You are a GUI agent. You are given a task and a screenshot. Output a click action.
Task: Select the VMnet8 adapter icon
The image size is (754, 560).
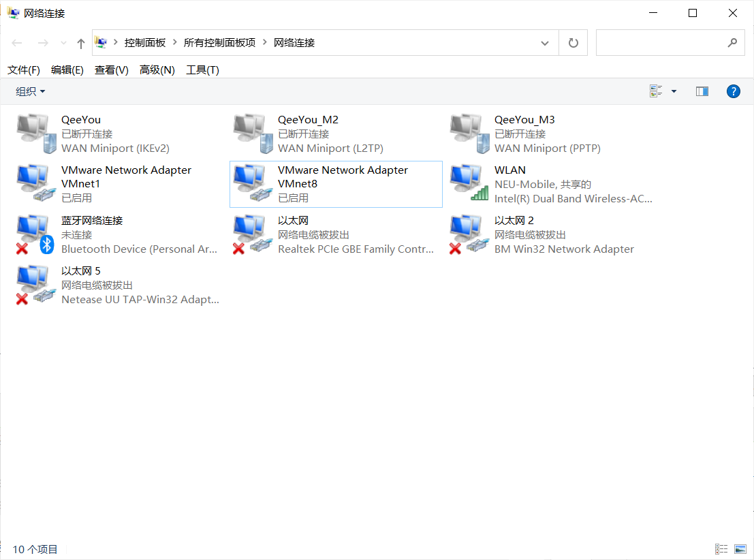253,183
